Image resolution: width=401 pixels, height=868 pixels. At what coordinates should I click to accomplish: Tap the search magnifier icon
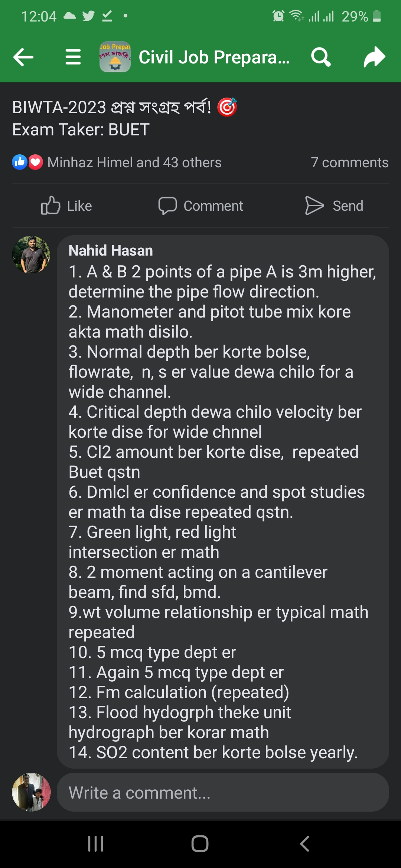coord(321,57)
